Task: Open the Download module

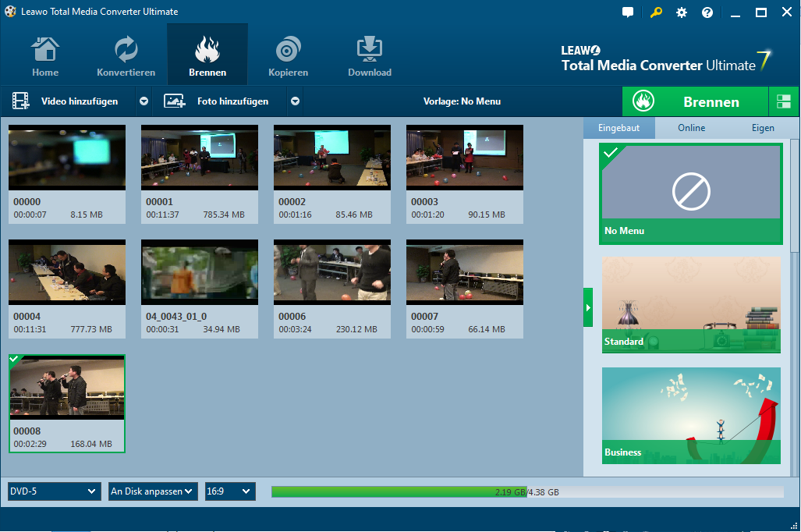Action: point(369,56)
